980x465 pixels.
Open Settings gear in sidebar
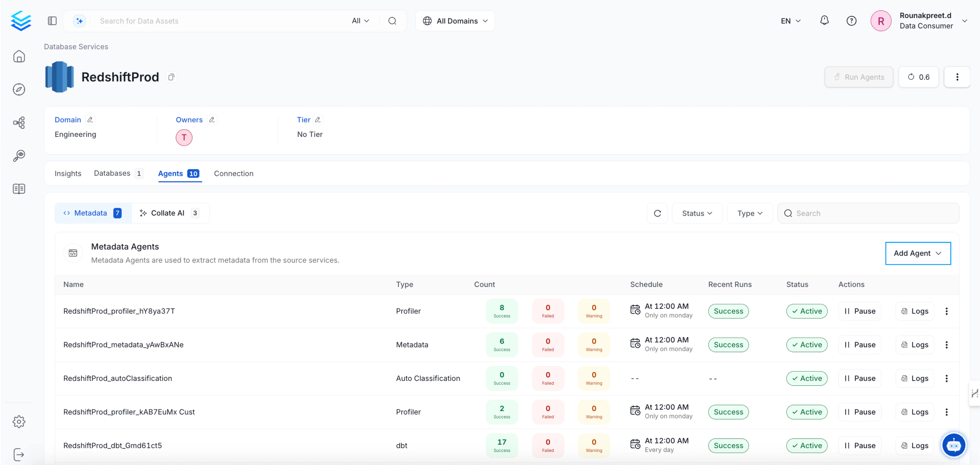(x=19, y=421)
